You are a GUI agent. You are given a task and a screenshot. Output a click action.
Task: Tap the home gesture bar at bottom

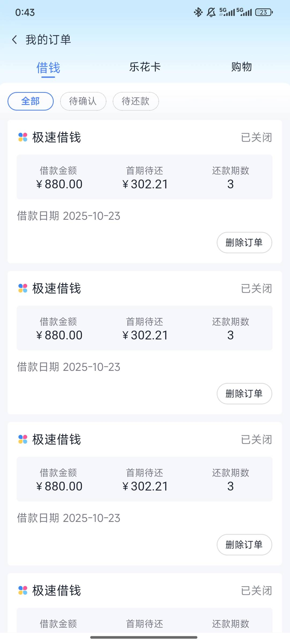point(144,637)
